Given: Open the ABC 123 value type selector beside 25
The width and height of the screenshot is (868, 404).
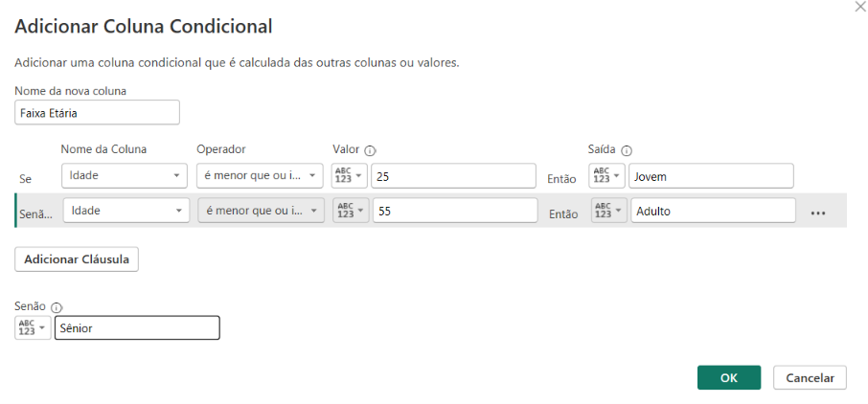Looking at the screenshot, I should 350,175.
